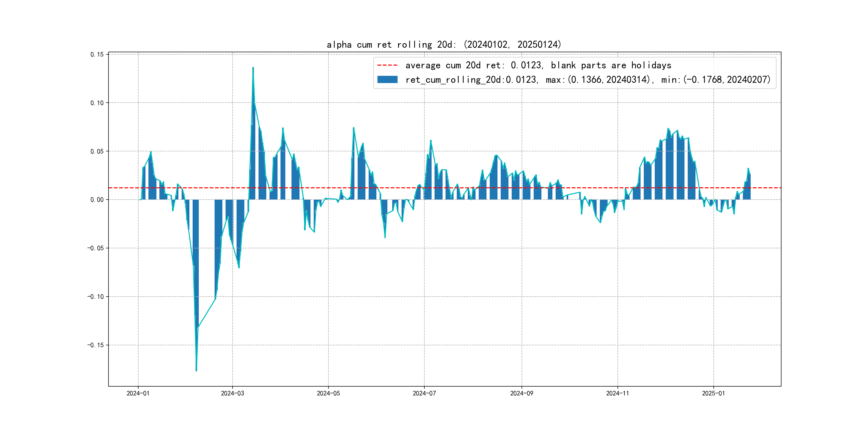868x434 pixels.
Task: Click the 0.15 y-axis tick label
Action: pos(97,54)
